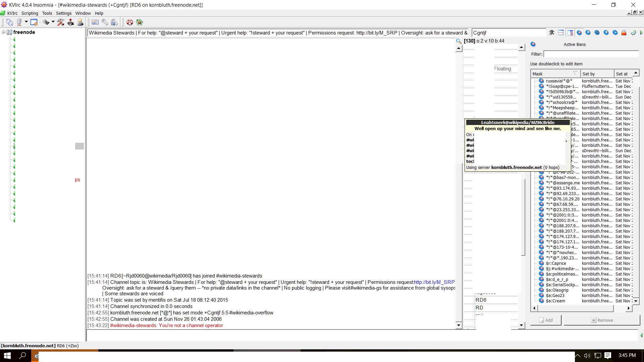Select the freenode server tree item
644x362 pixels.
click(x=24, y=32)
